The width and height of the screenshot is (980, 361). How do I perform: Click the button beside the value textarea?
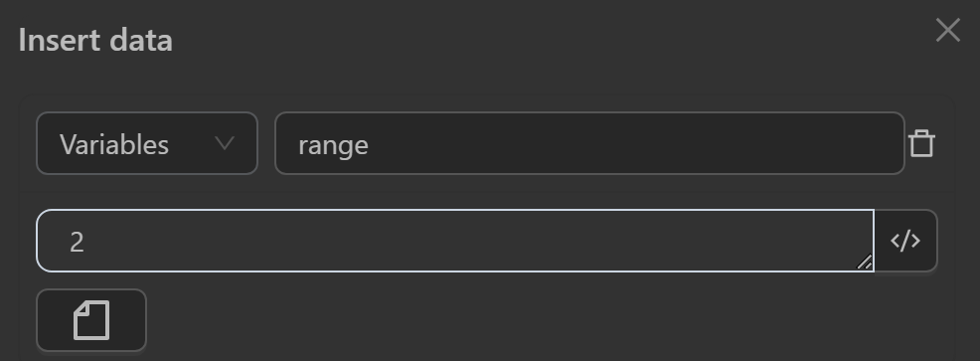(x=905, y=241)
